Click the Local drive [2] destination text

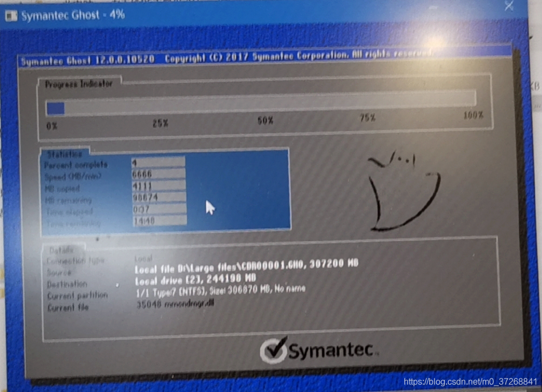(195, 280)
